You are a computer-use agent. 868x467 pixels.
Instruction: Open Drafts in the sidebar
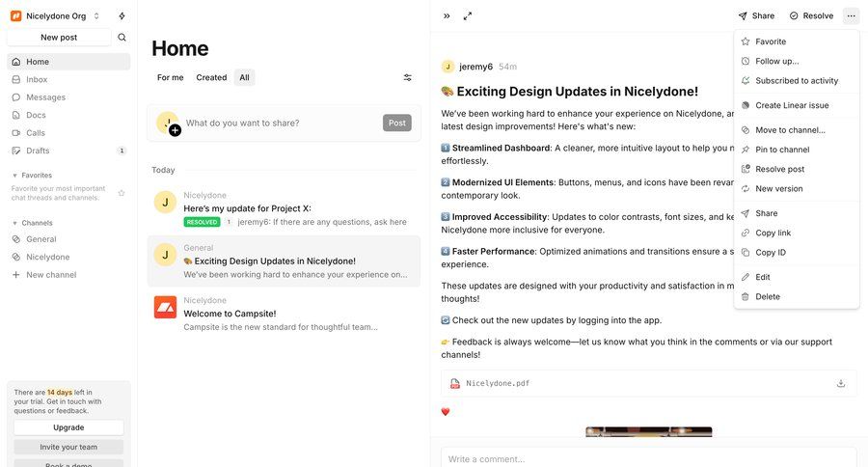pyautogui.click(x=68, y=151)
